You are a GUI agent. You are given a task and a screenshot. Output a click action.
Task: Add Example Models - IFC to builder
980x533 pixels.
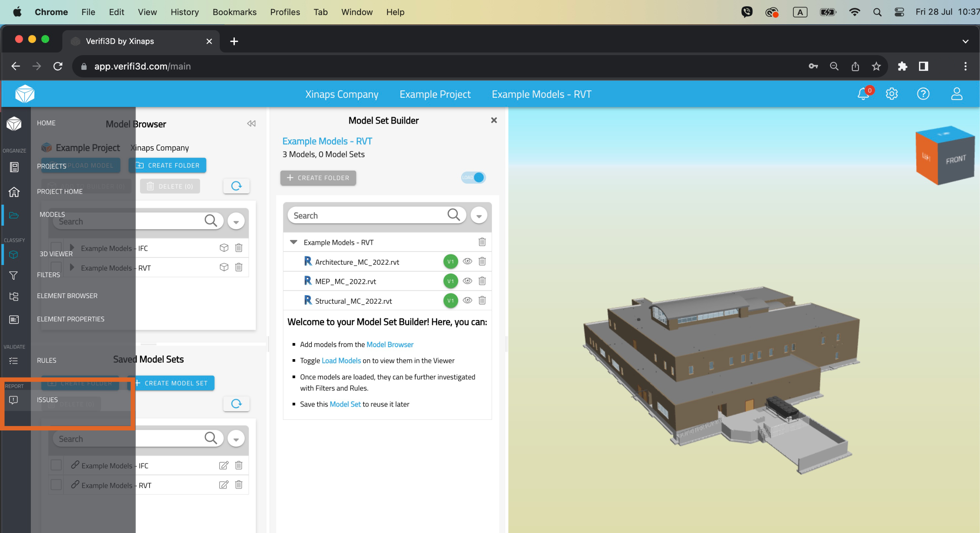click(x=224, y=248)
